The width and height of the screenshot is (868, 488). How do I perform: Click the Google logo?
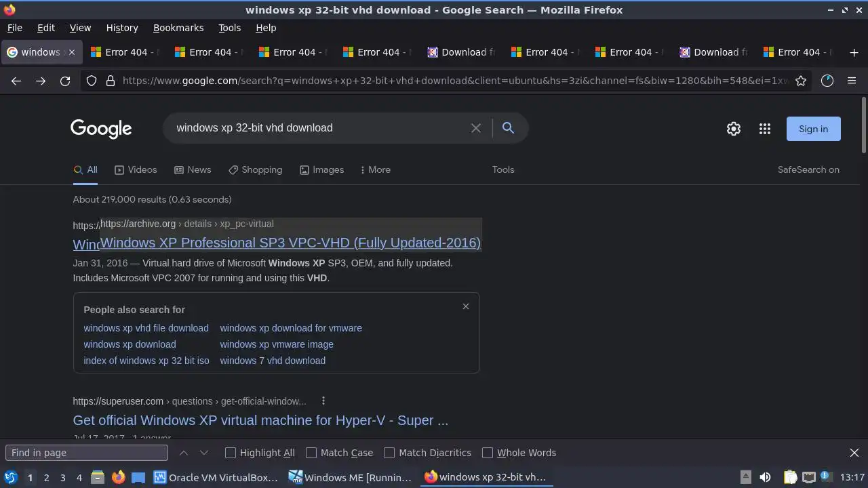click(101, 129)
